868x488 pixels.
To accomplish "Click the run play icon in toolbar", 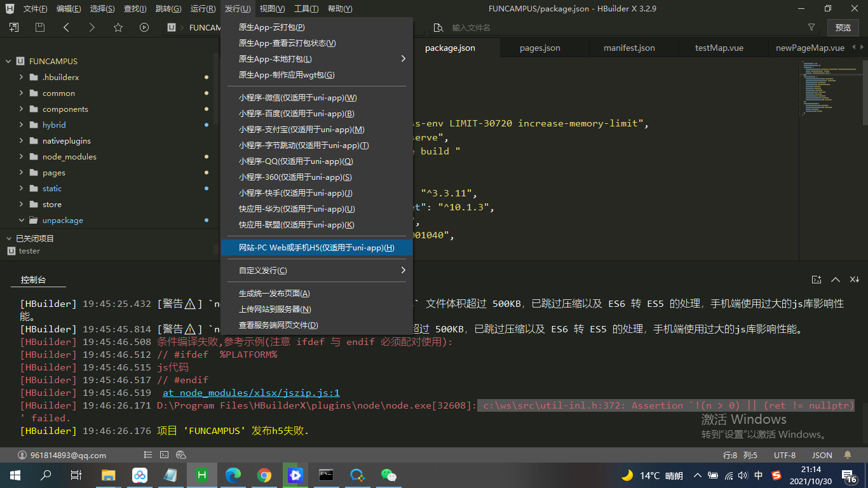I will (x=144, y=27).
